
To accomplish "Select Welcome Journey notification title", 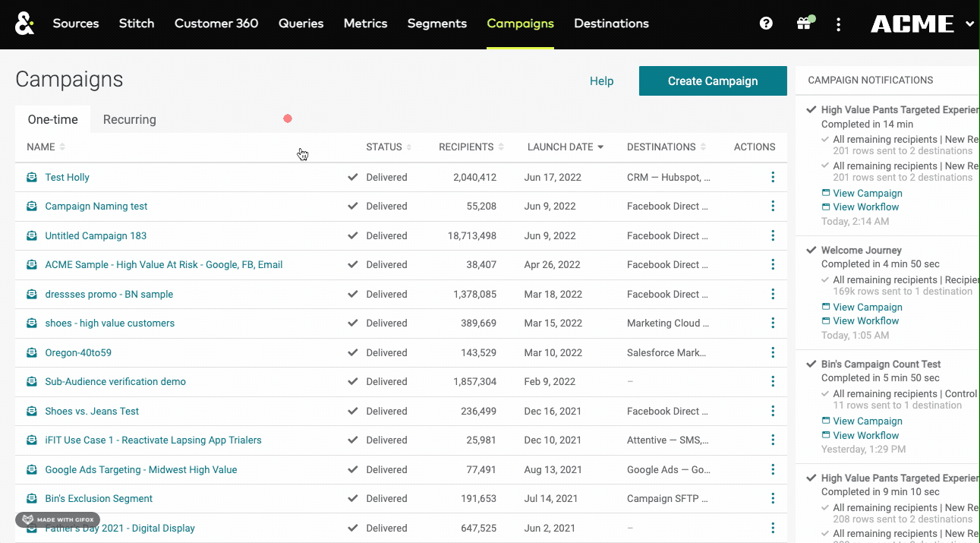I will click(x=862, y=250).
